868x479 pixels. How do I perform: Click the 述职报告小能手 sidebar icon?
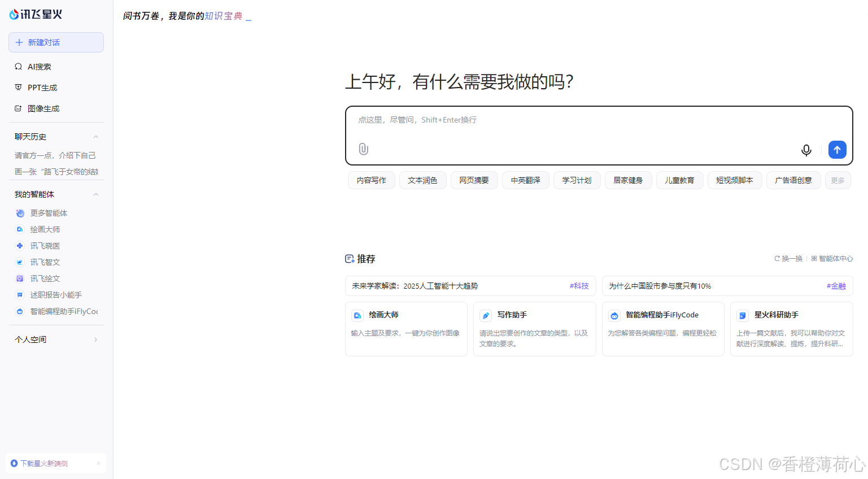[x=20, y=295]
